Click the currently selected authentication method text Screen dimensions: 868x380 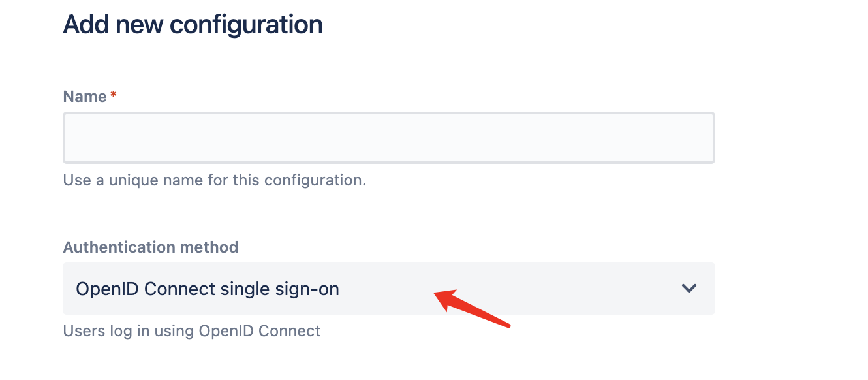(x=208, y=288)
